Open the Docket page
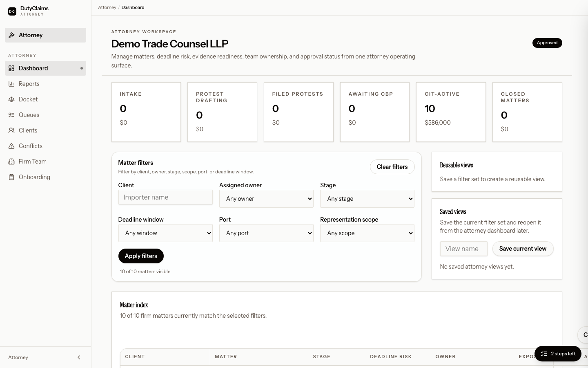 coord(45,99)
